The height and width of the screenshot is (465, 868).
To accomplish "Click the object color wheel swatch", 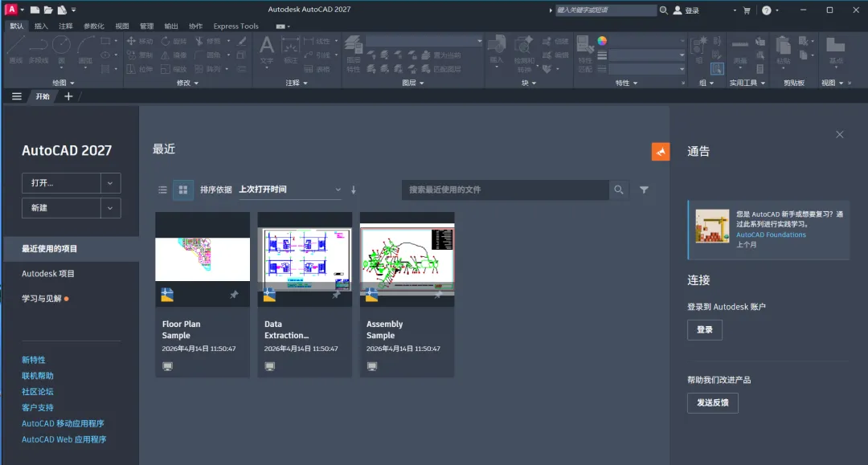I will tap(602, 41).
